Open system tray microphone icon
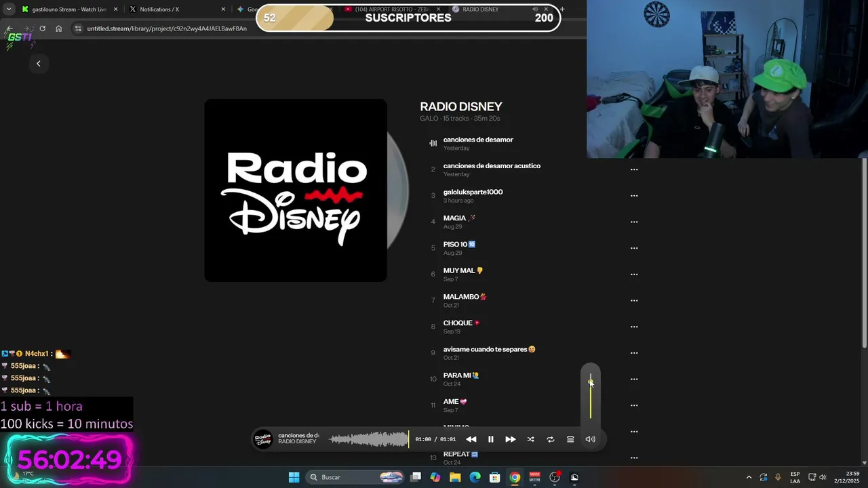868x488 pixels. click(x=778, y=477)
